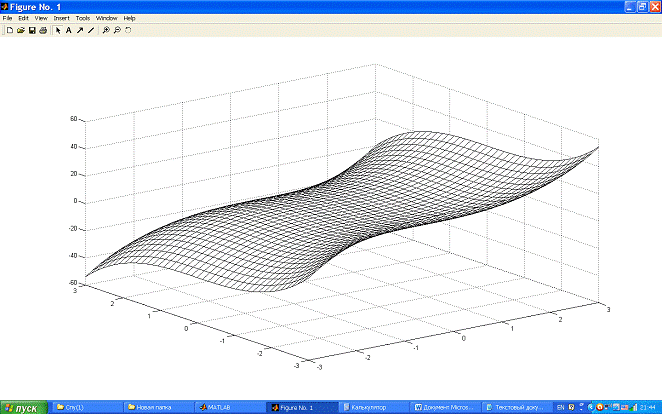Screen dimensions: 662x414
Task: Toggle the Edit Plot arrow tool
Action: click(x=58, y=30)
